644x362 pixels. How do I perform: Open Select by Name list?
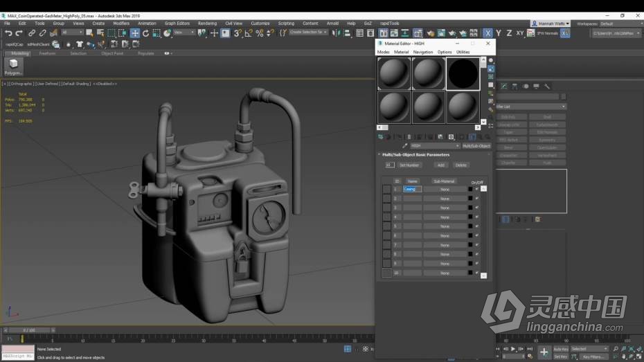tap(100, 33)
